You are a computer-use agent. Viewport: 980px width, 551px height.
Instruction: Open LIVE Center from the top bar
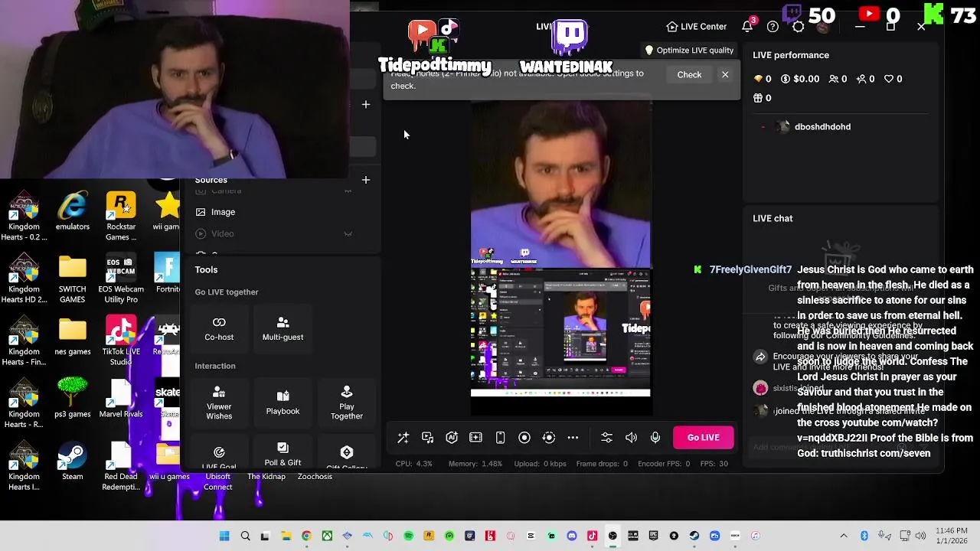(x=697, y=27)
